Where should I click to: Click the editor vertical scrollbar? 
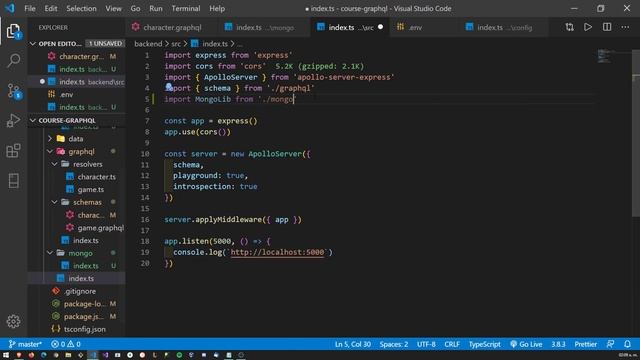click(x=636, y=132)
